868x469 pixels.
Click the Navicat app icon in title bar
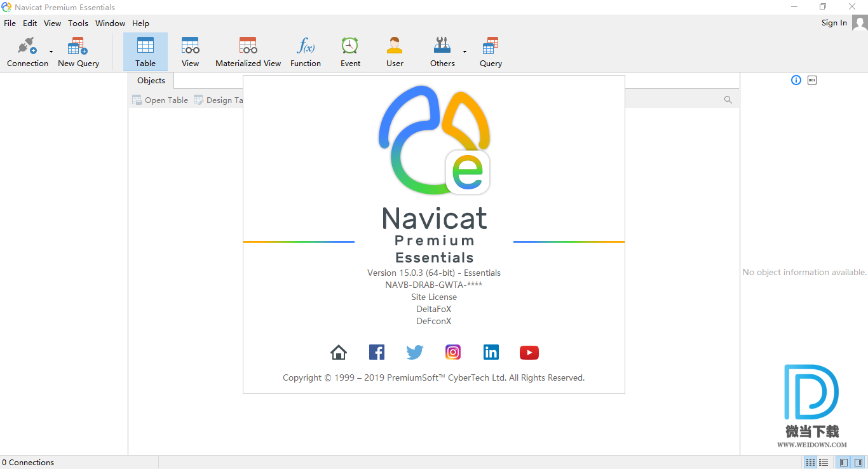pyautogui.click(x=6, y=7)
